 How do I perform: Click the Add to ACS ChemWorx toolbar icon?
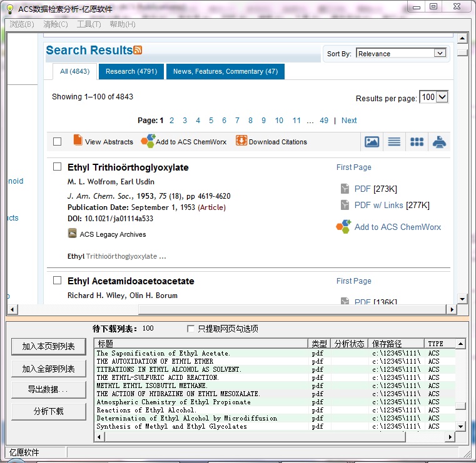click(x=148, y=141)
